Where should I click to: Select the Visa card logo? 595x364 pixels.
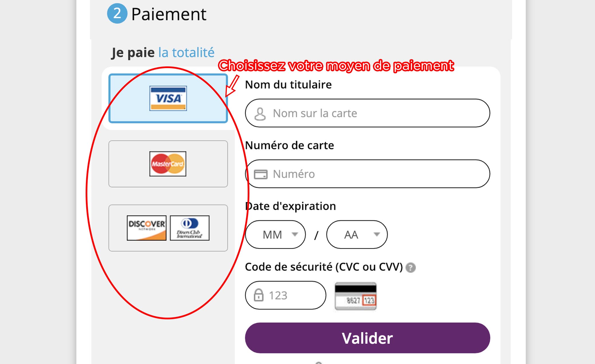[x=168, y=98]
